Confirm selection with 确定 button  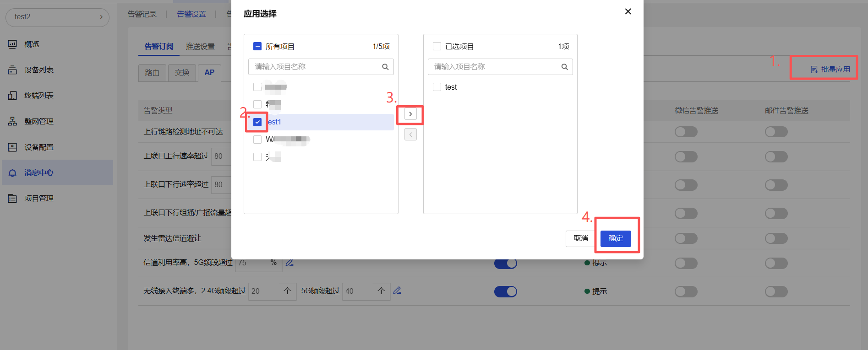click(x=616, y=238)
